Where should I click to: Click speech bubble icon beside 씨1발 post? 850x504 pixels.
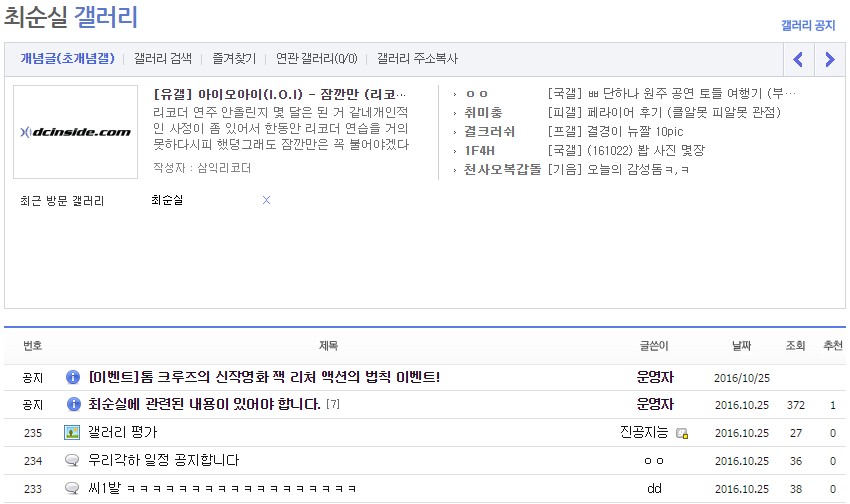click(72, 489)
